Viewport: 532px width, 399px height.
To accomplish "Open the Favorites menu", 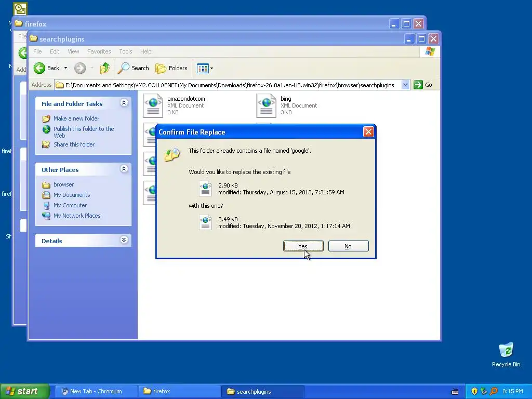I will coord(99,51).
